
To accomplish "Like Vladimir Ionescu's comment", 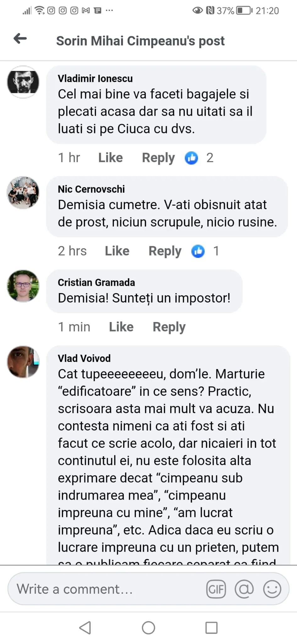I will click(110, 158).
